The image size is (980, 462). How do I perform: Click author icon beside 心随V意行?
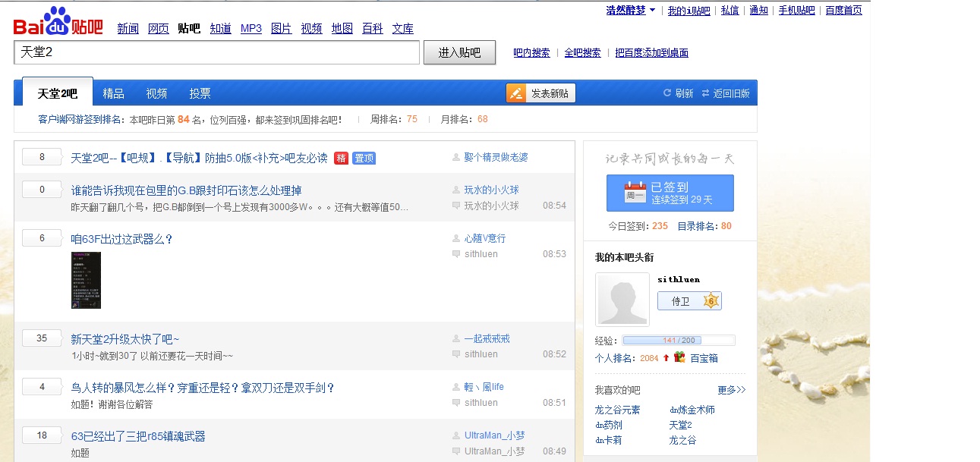pyautogui.click(x=456, y=238)
